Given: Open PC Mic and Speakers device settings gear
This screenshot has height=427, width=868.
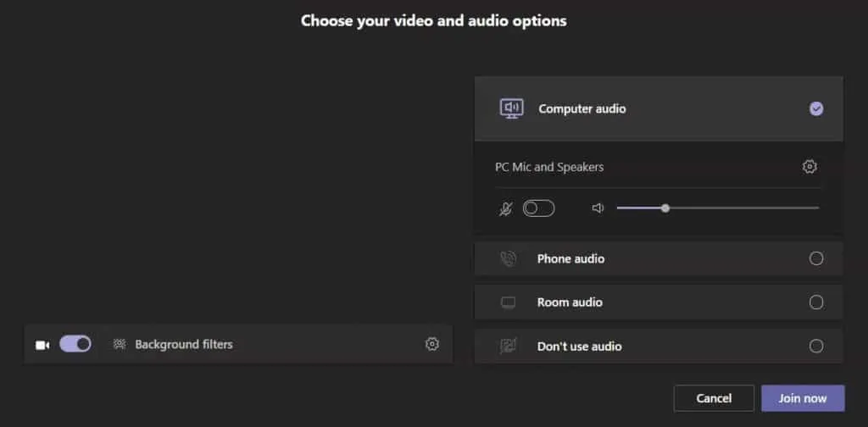Looking at the screenshot, I should coord(810,167).
